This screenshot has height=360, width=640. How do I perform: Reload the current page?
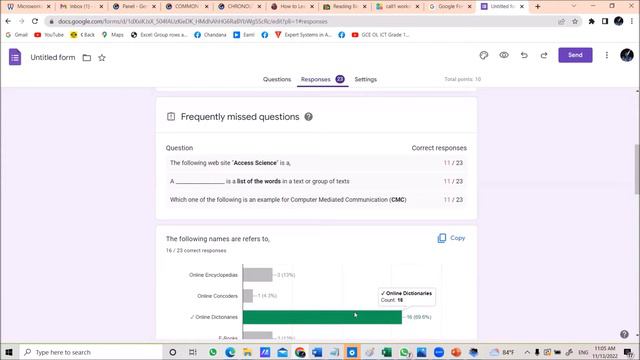click(x=35, y=21)
